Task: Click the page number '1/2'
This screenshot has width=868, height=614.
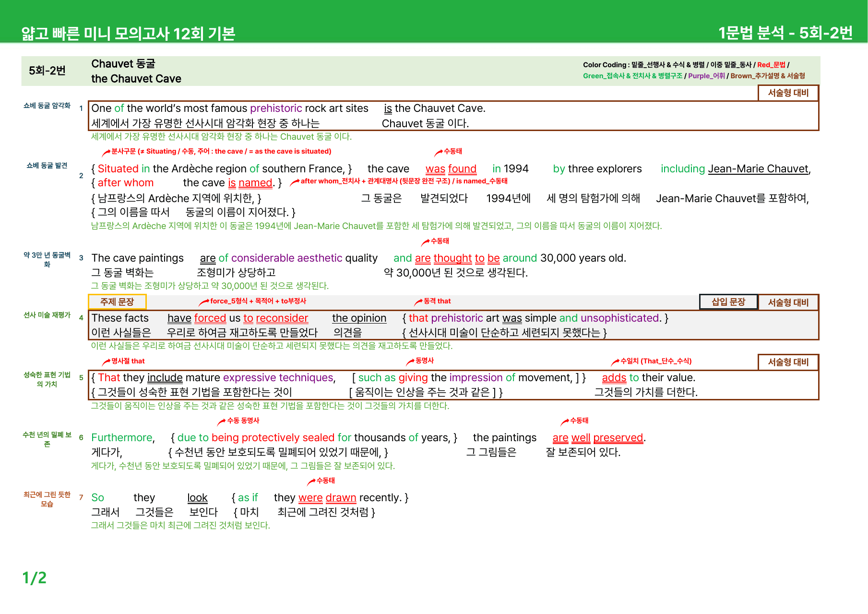Action: [x=34, y=578]
